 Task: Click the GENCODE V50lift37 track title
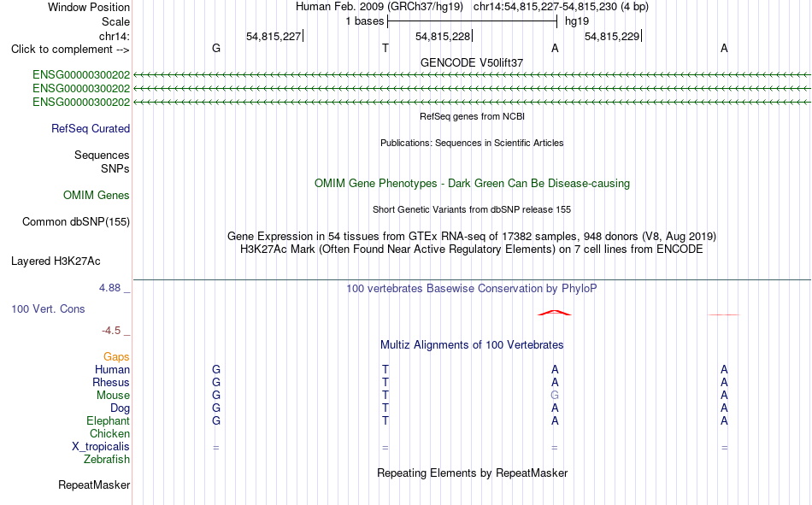click(x=472, y=62)
